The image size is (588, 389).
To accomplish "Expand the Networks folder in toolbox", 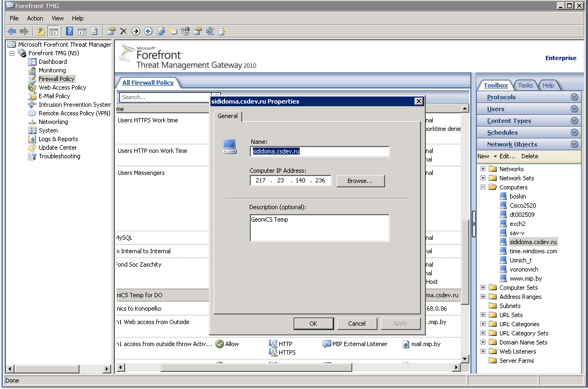I will (x=483, y=169).
